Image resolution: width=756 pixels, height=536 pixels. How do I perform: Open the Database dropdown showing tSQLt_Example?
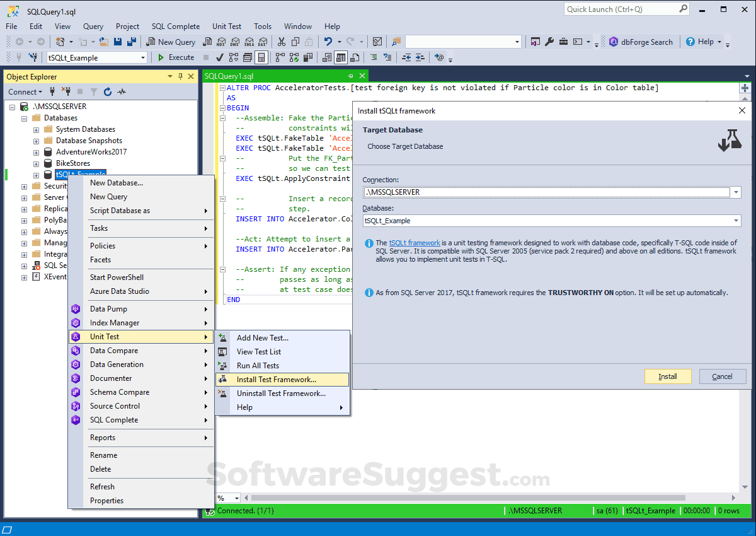tap(735, 220)
